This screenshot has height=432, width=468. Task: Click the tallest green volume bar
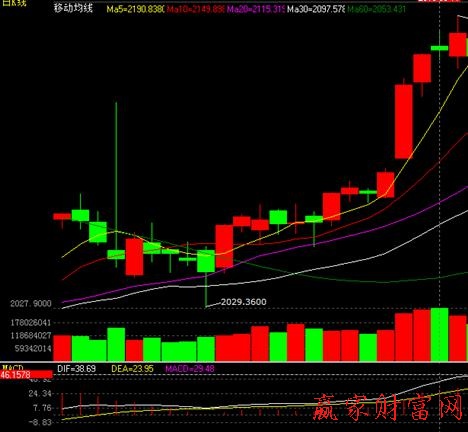point(439,334)
